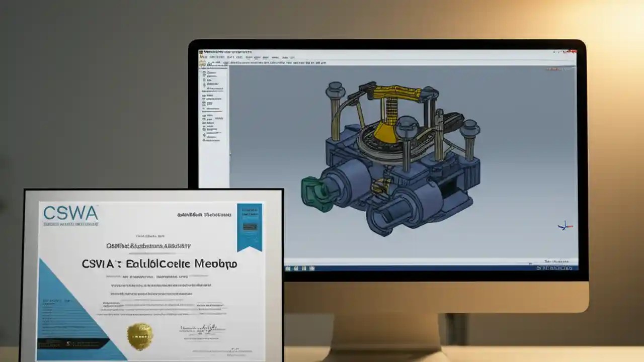Screen dimensions: 644x362
Task: Click the application logo icon in the title bar
Action: [201, 51]
